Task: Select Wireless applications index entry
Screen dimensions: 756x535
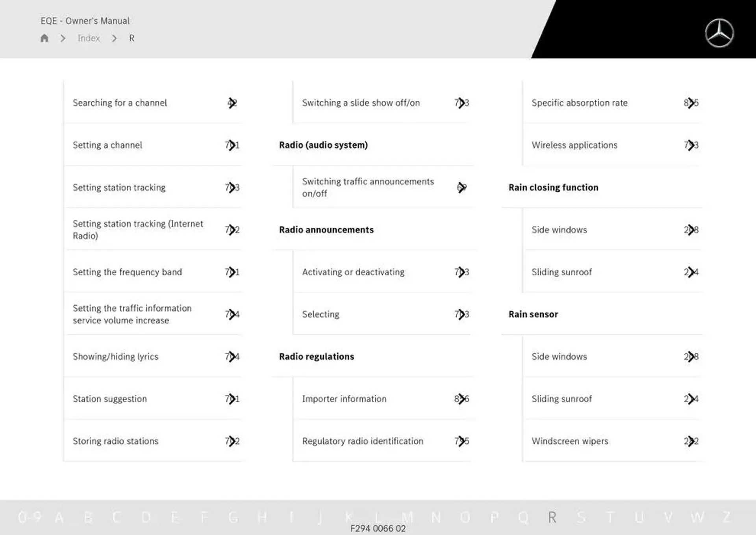Action: (575, 144)
